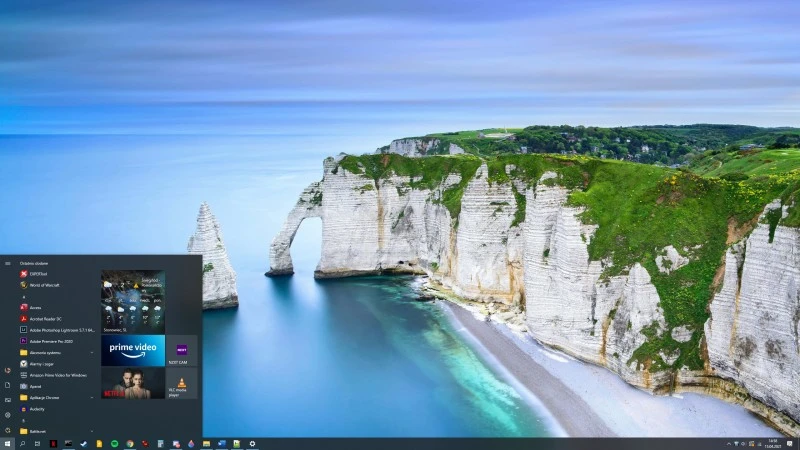
Task: Show hidden system tray icons chevron
Action: (x=729, y=444)
